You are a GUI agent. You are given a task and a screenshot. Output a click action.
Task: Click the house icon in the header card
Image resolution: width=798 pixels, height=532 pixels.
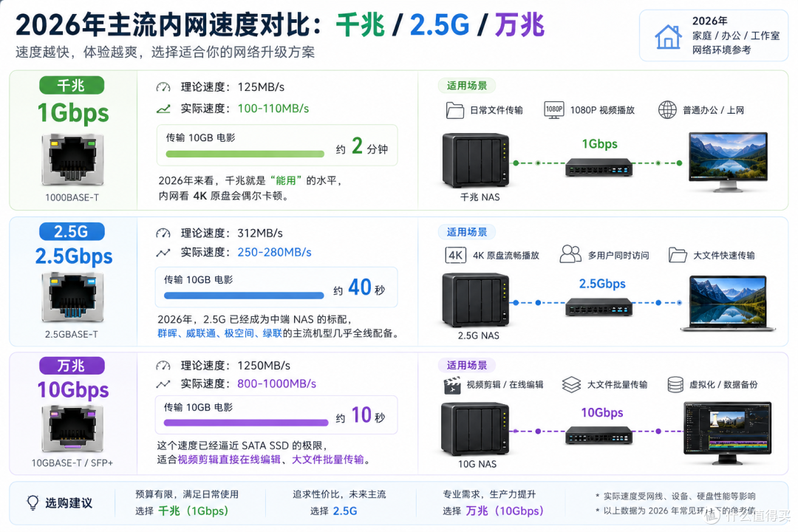[x=668, y=37]
